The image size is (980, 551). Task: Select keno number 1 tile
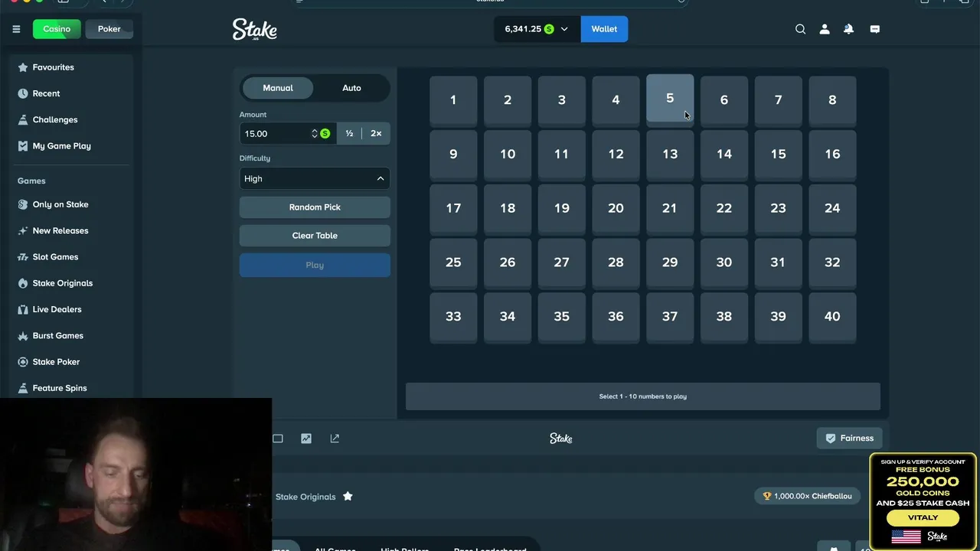453,99
